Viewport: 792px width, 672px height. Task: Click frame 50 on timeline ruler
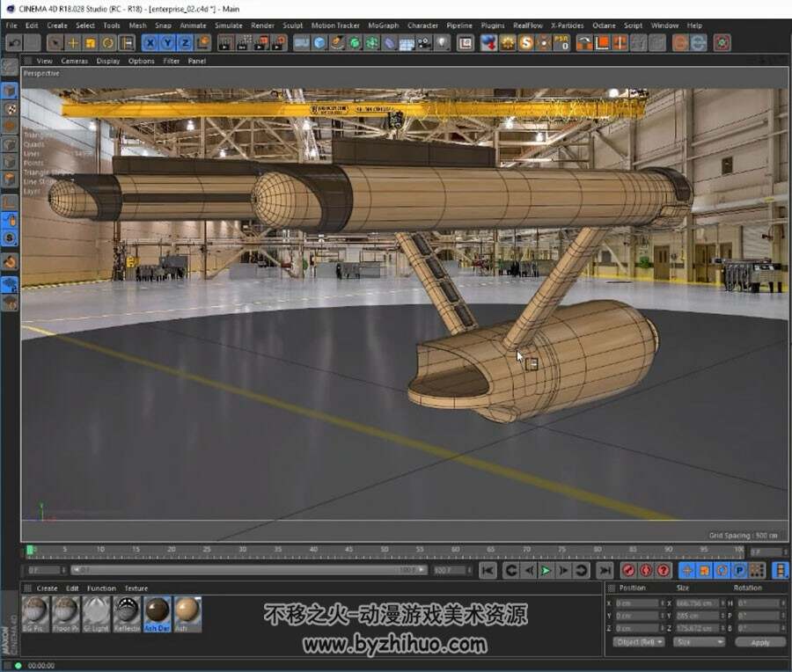pyautogui.click(x=385, y=550)
